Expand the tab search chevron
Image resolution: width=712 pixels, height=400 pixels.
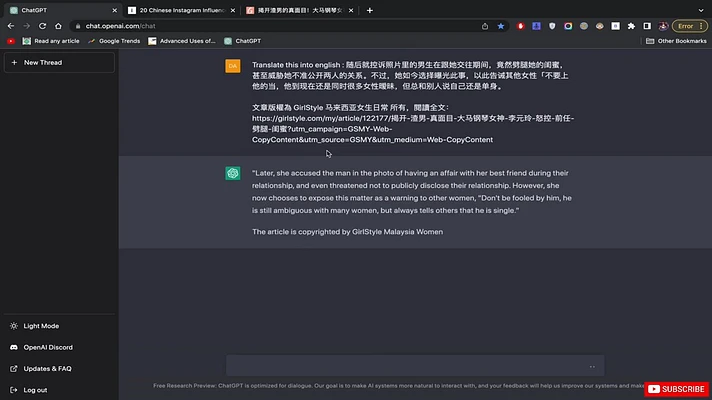tap(701, 10)
